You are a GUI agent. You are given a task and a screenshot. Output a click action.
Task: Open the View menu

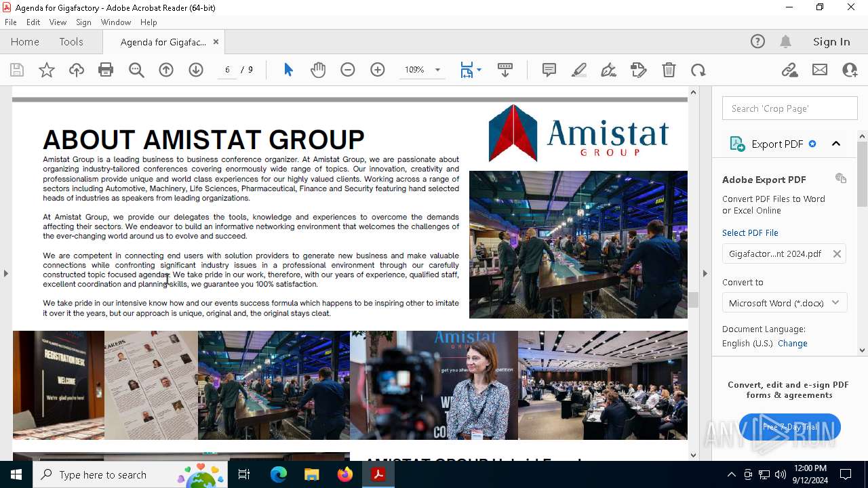tap(58, 22)
